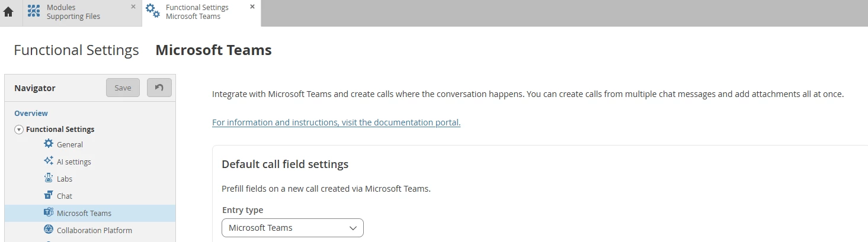Close the Functional Settings Microsoft Teams tab

(252, 7)
